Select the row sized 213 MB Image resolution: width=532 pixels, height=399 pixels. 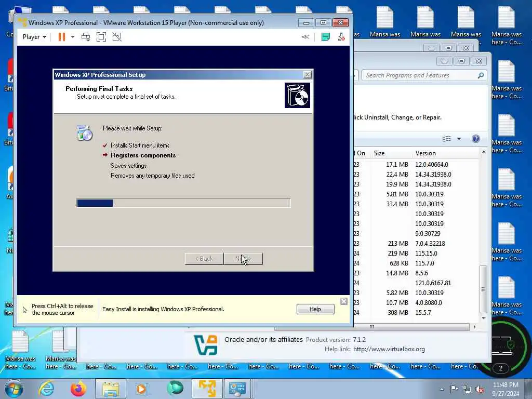pyautogui.click(x=417, y=244)
